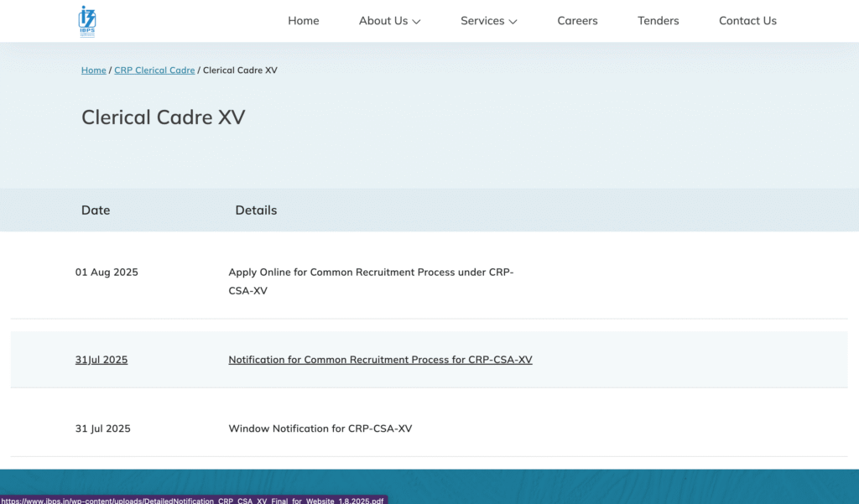Open the Tenders page
859x504 pixels.
pos(658,21)
